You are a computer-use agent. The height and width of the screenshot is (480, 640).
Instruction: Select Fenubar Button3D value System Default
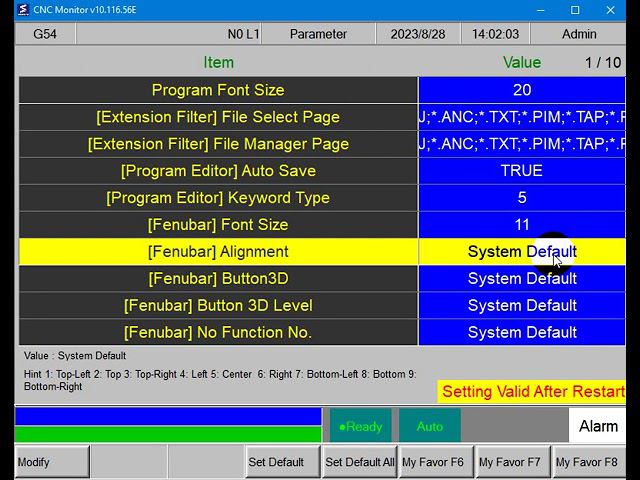(522, 278)
